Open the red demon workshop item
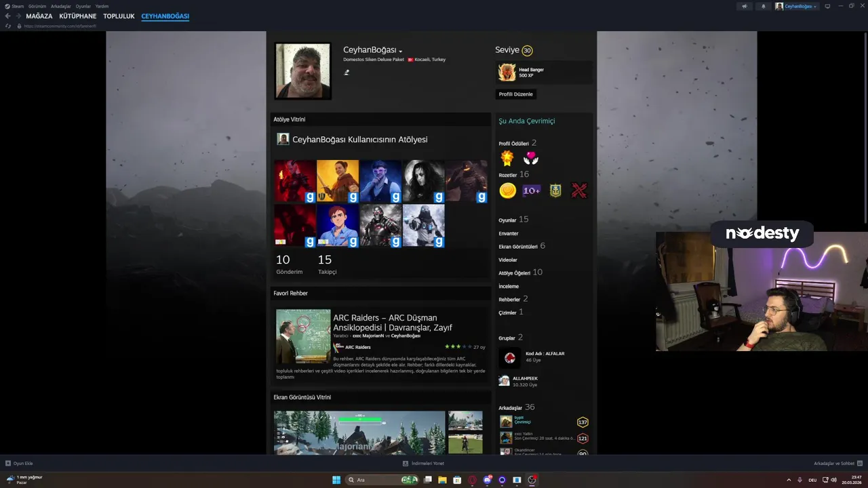 tap(295, 181)
